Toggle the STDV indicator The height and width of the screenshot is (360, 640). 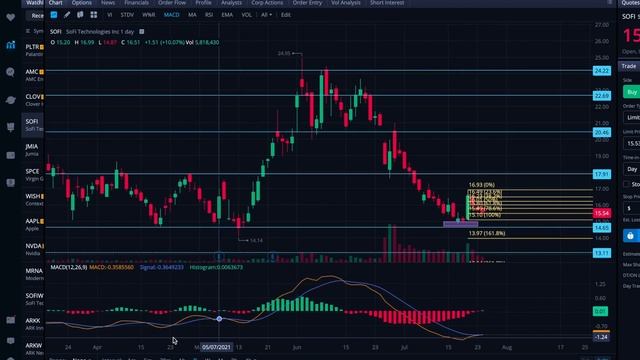pos(127,15)
